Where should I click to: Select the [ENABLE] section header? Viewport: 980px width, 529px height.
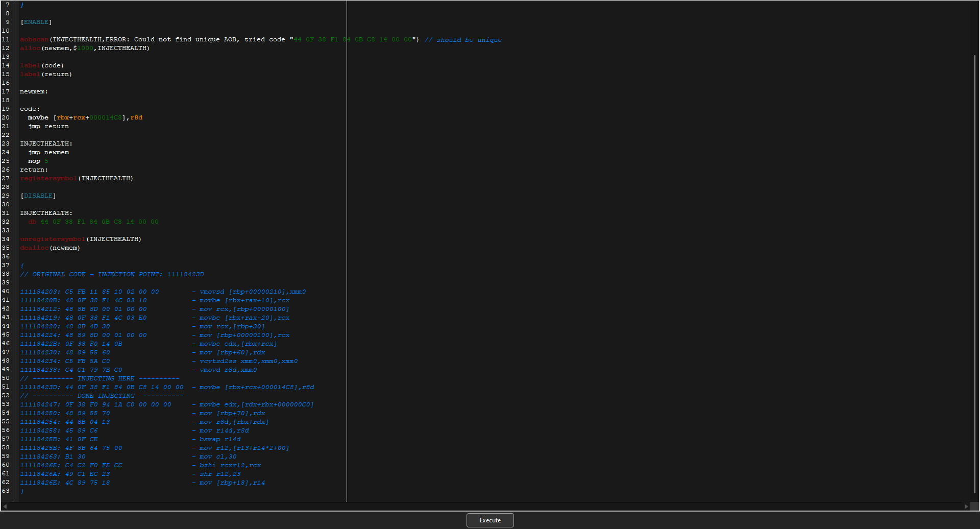tap(36, 22)
